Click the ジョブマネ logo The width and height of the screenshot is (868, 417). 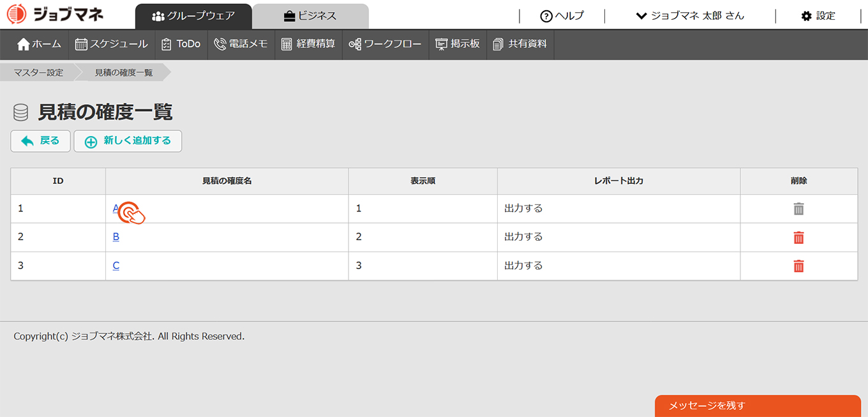coord(55,14)
